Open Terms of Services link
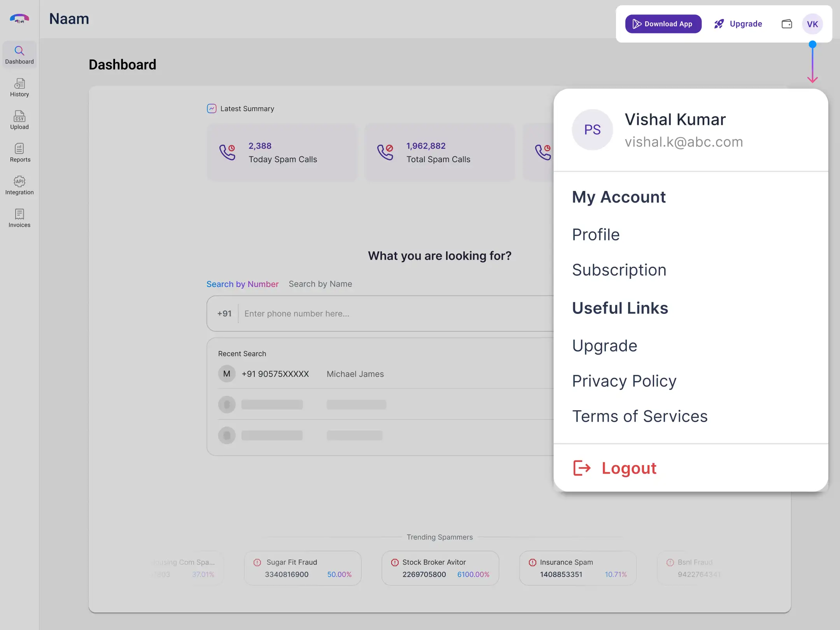Image resolution: width=840 pixels, height=630 pixels. pyautogui.click(x=640, y=416)
